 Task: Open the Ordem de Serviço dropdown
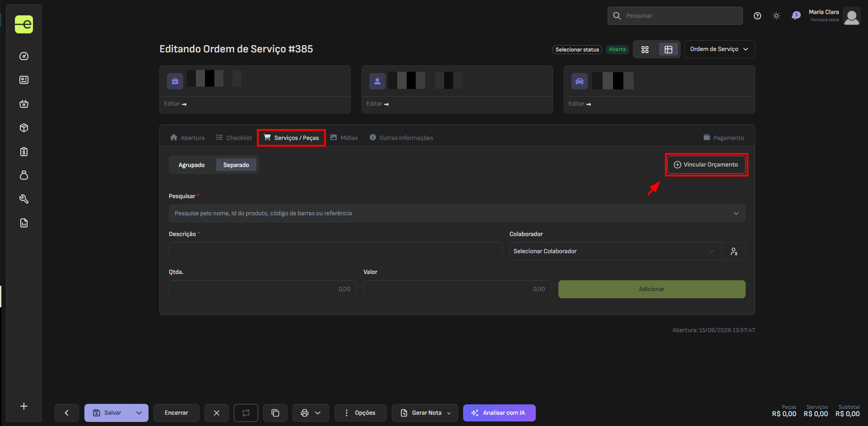(719, 49)
